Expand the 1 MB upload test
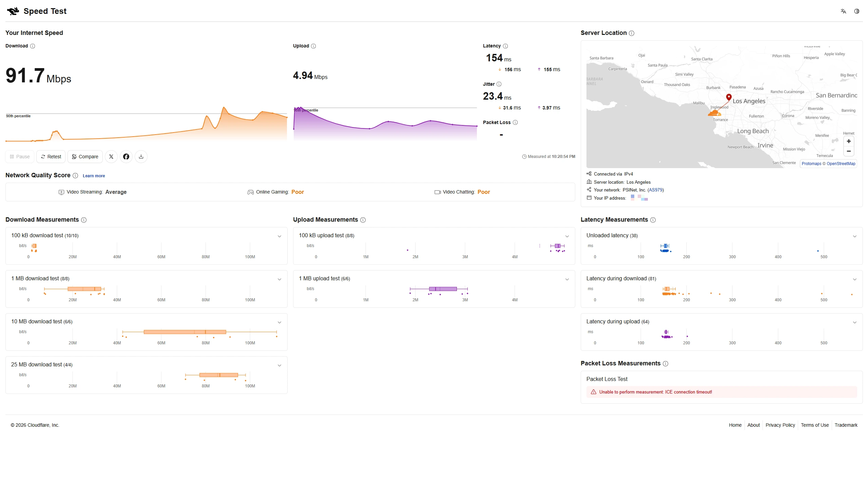 click(x=567, y=279)
